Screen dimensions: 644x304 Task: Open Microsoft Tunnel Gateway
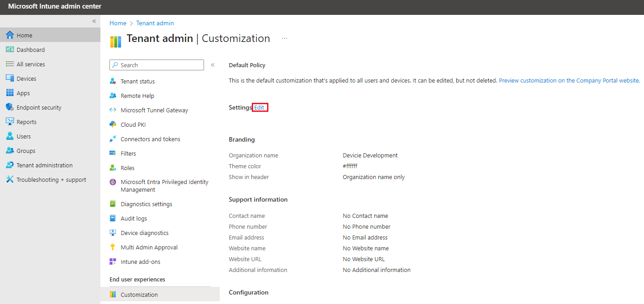click(x=154, y=110)
